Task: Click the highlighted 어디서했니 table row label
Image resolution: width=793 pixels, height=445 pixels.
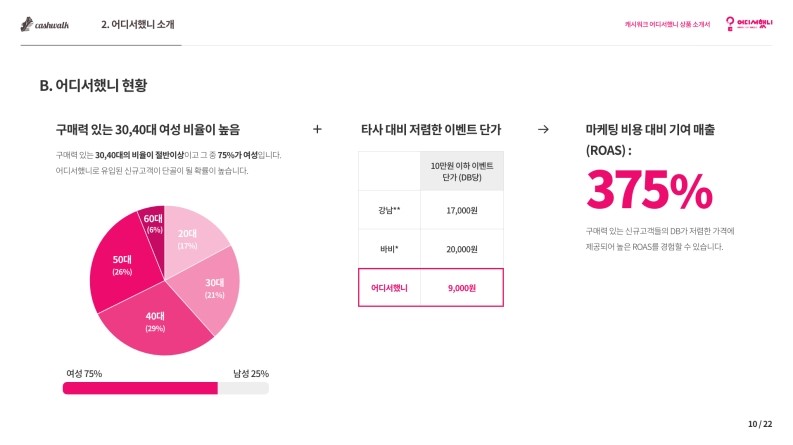Action: point(389,288)
